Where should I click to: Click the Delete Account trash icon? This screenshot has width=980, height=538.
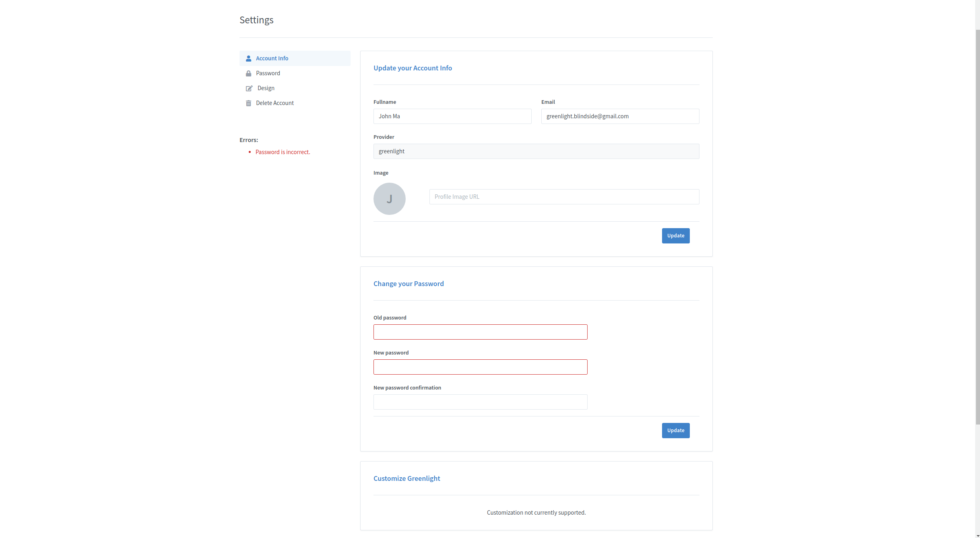click(248, 103)
